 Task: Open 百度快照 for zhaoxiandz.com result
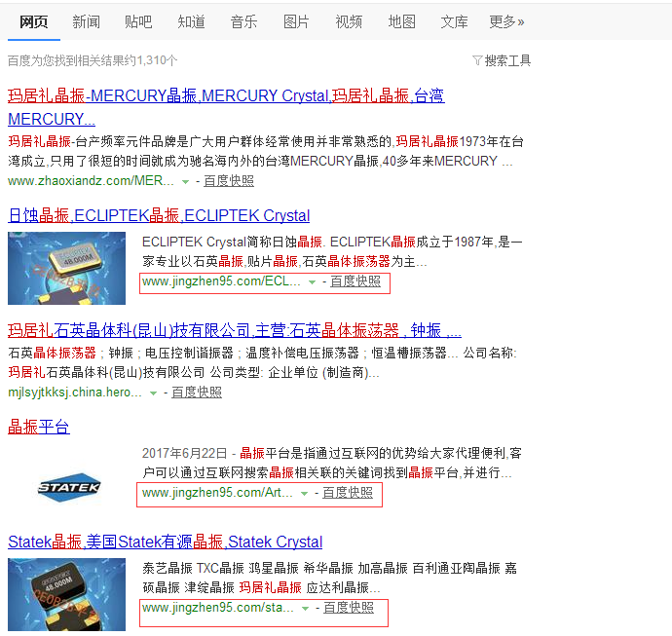point(229,181)
